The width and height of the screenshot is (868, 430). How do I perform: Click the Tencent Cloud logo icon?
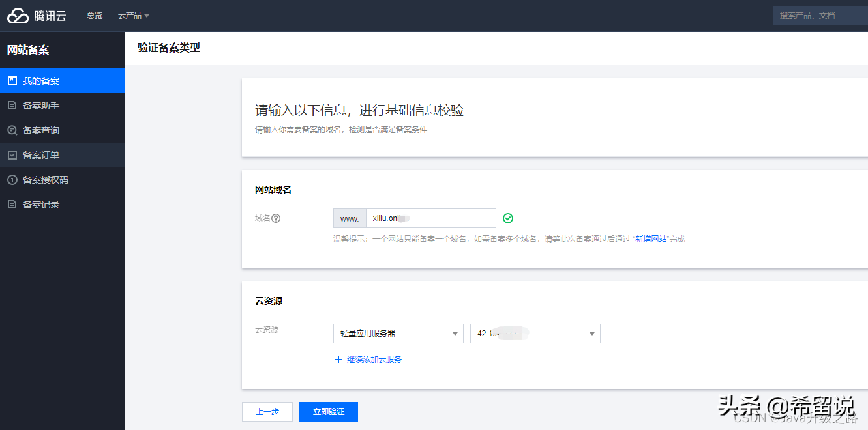[x=16, y=15]
